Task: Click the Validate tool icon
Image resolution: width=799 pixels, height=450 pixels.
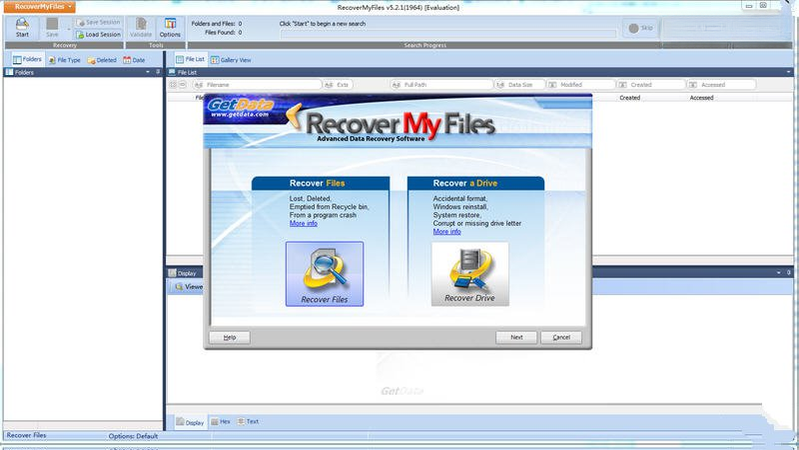Action: point(141,28)
